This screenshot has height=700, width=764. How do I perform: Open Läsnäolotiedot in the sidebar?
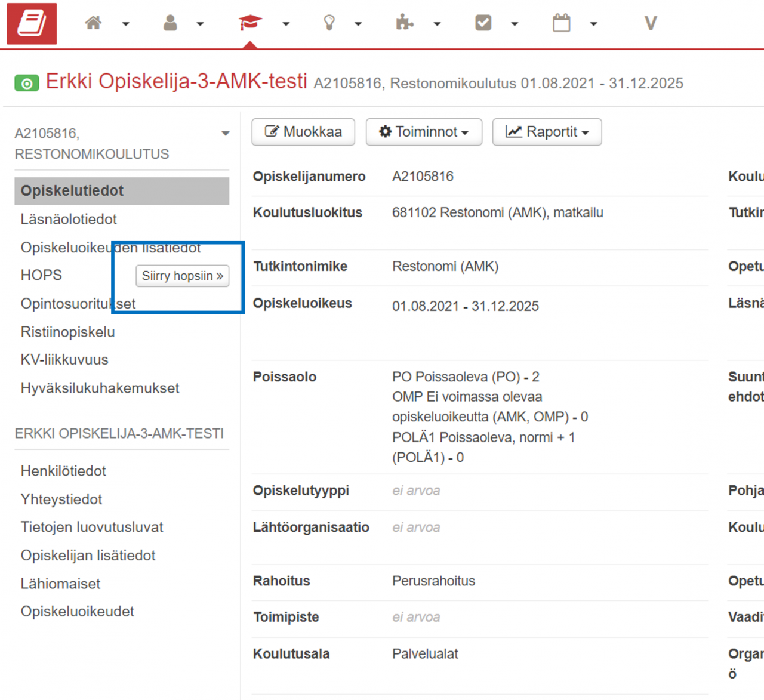coord(69,220)
